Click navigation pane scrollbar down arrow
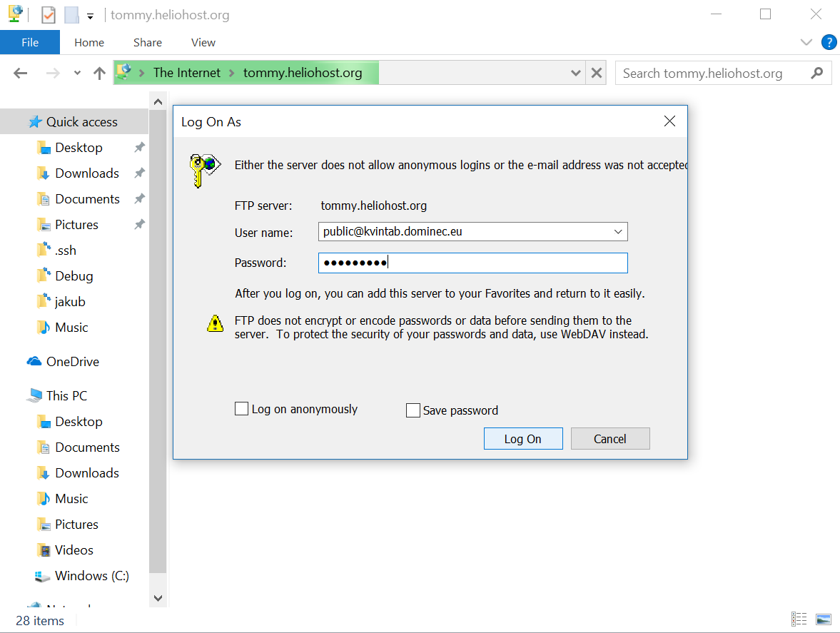 pyautogui.click(x=158, y=598)
